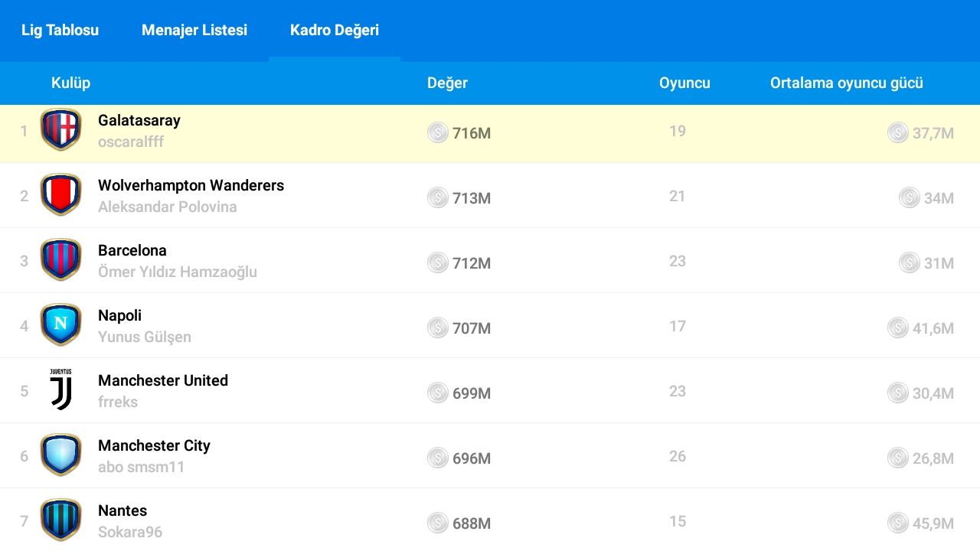This screenshot has width=980, height=551.
Task: Click the coin icon next to 26,8M
Action: pos(898,458)
